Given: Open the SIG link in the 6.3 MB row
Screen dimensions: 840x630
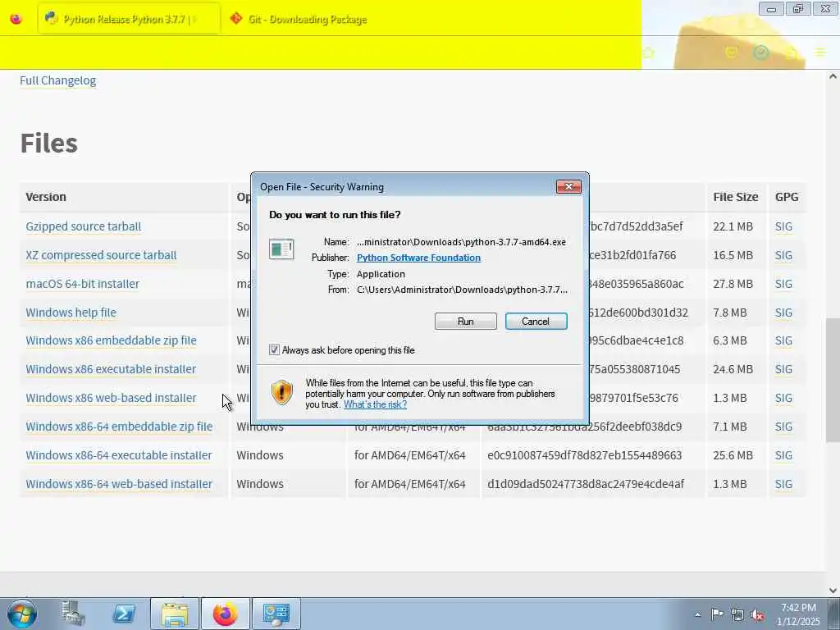Looking at the screenshot, I should coord(783,340).
